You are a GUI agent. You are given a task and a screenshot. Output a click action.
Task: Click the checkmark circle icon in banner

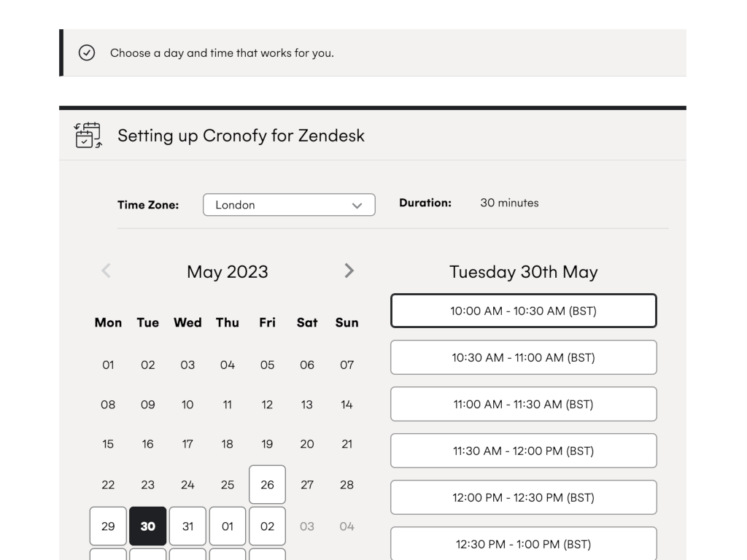[x=87, y=52]
